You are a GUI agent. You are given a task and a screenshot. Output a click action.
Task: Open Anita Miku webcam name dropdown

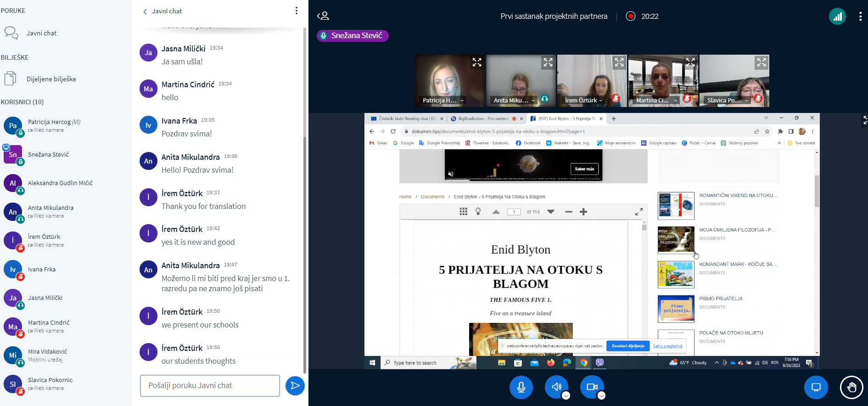tap(514, 100)
